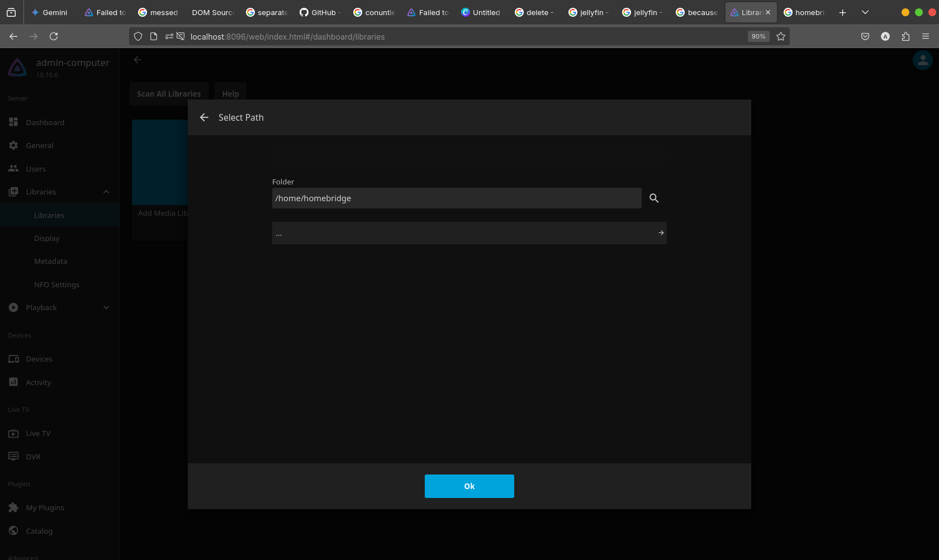
Task: Bookmark this page with the star icon
Action: 781,36
